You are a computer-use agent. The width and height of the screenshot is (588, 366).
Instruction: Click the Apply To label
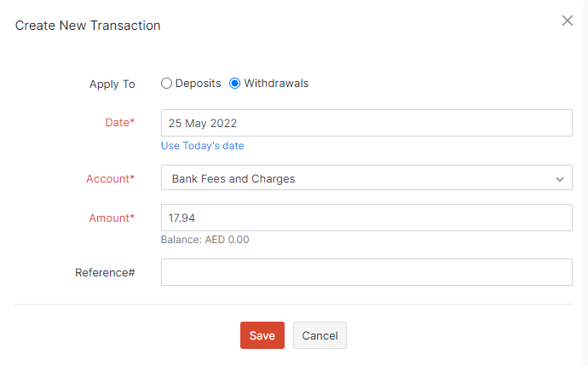coord(112,84)
